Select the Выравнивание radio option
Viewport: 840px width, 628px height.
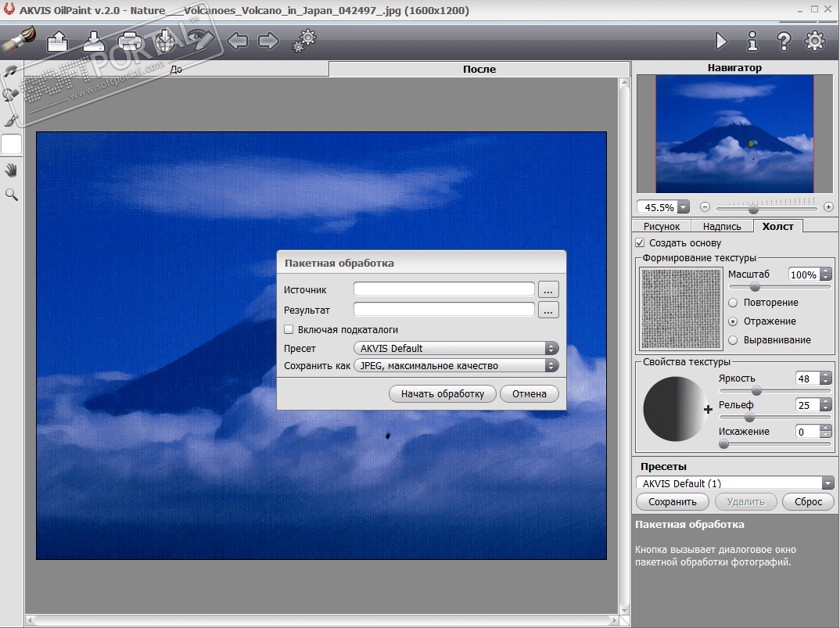[x=733, y=340]
